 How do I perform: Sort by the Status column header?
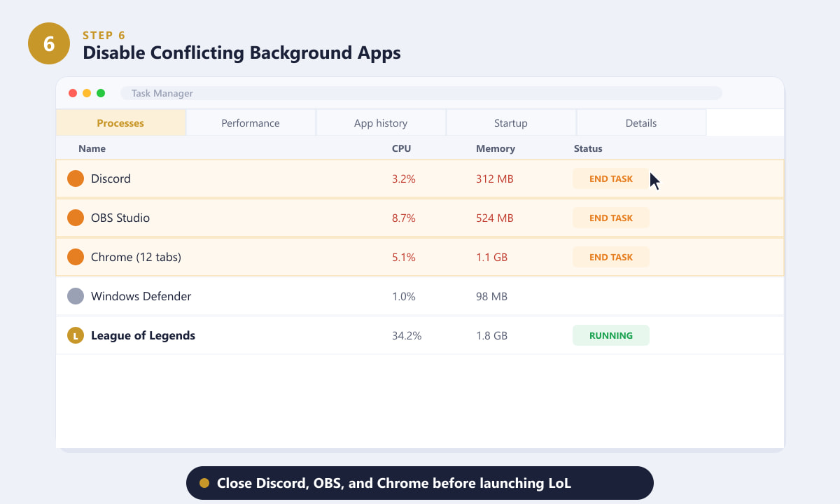click(x=588, y=148)
